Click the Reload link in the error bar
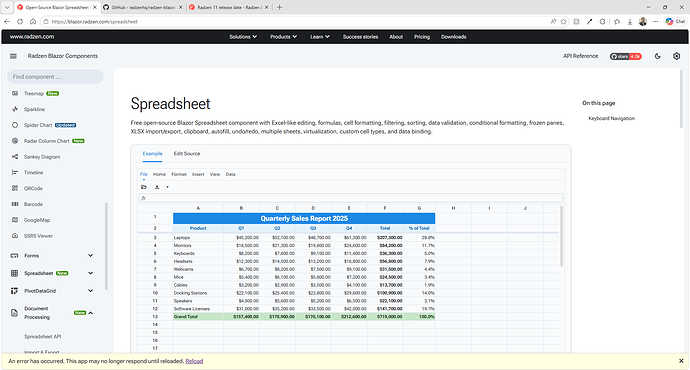 click(194, 361)
